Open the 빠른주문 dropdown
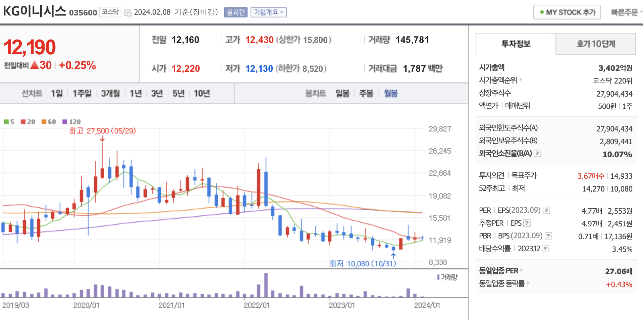The width and height of the screenshot is (644, 320). click(x=627, y=12)
